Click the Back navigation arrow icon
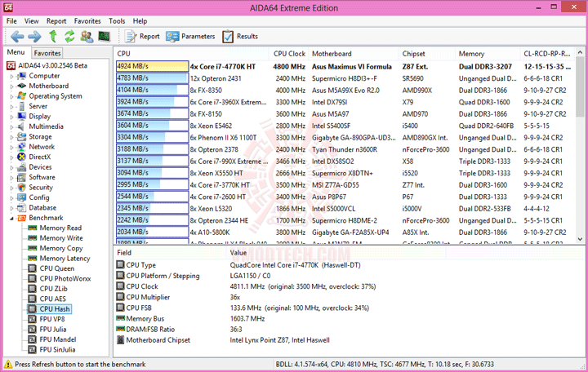This screenshot has height=372, width=588. tap(18, 37)
